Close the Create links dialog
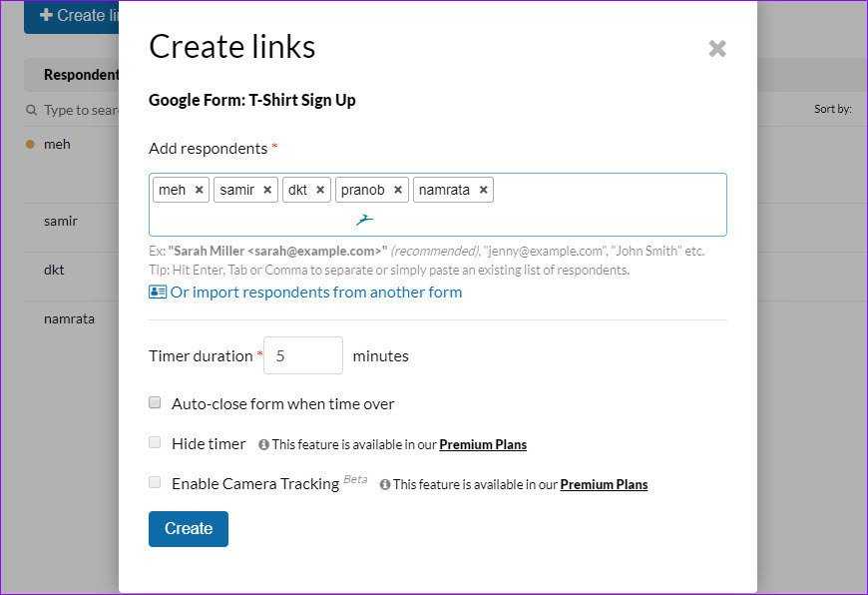This screenshot has width=868, height=595. pos(716,48)
